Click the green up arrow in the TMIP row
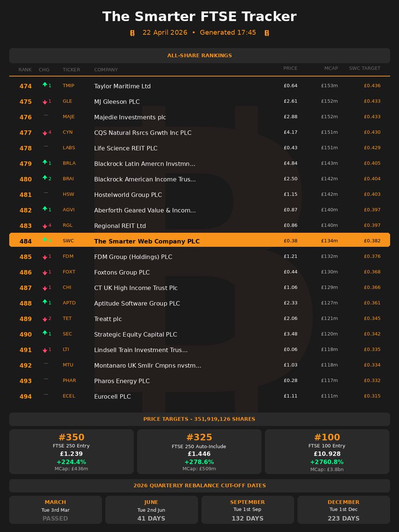This screenshot has height=532, width=399. coord(45,84)
